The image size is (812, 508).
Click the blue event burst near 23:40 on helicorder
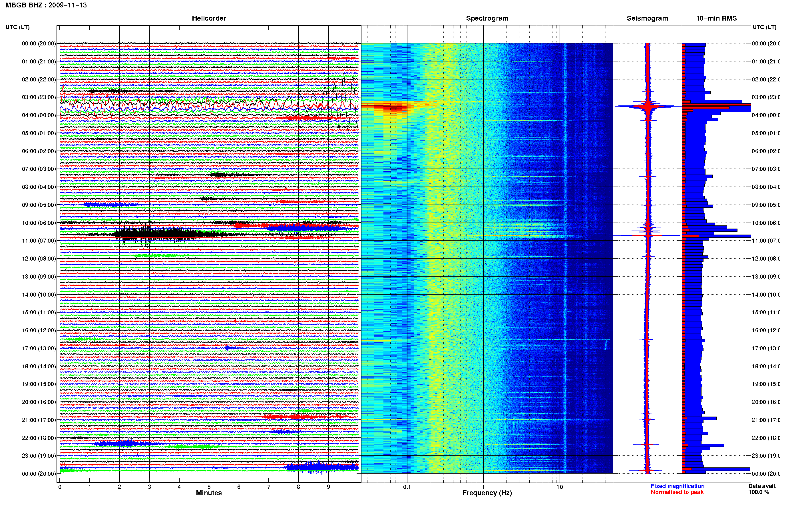point(321,467)
